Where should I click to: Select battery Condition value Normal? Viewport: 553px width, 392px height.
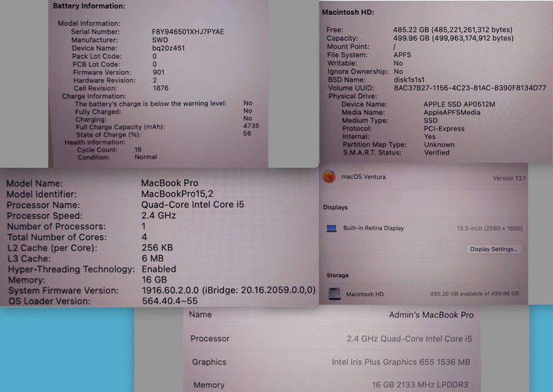coord(146,157)
